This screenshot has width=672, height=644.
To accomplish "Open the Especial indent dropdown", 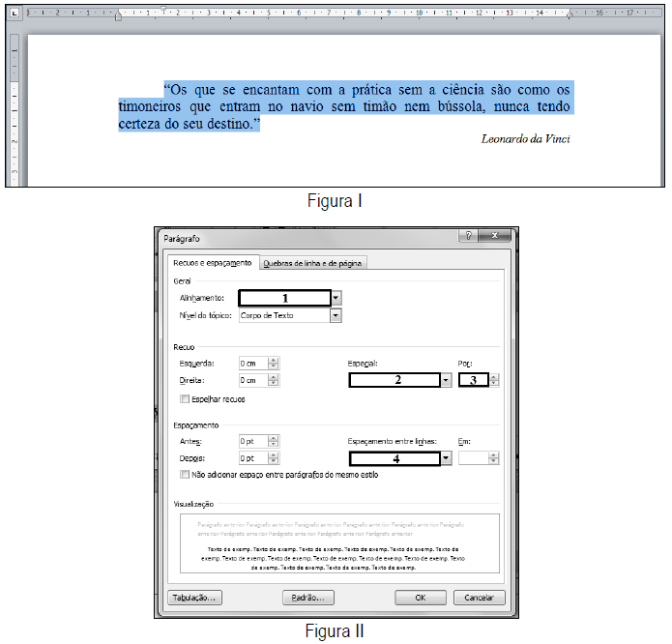I will point(446,381).
